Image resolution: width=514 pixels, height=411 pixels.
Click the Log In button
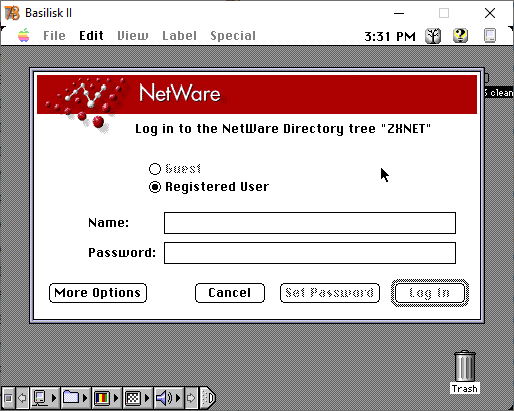coord(430,293)
